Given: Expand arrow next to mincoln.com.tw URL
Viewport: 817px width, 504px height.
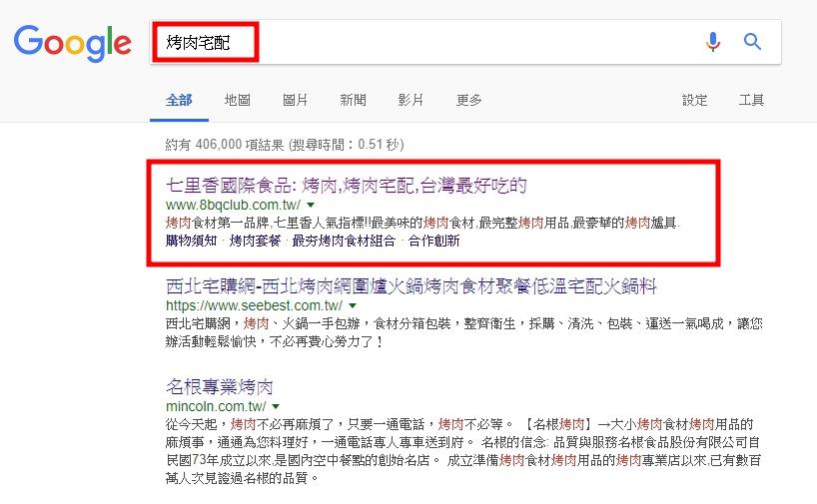Looking at the screenshot, I should [276, 406].
